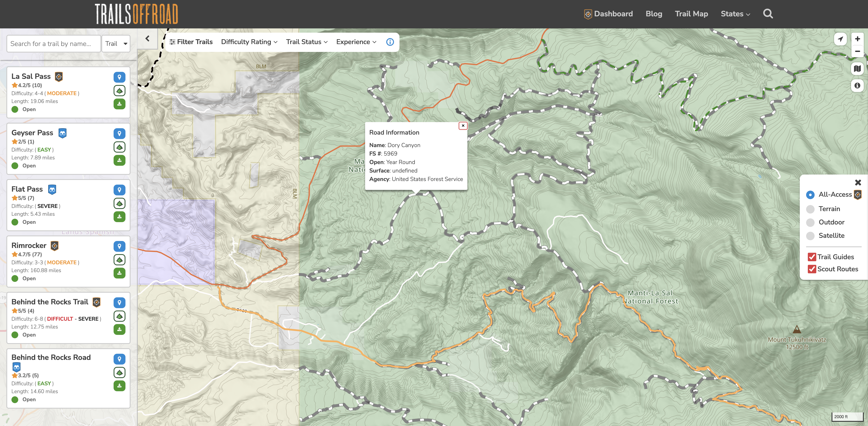Screen dimensions: 868x426
Task: Toggle the map layers icon
Action: pyautogui.click(x=858, y=69)
